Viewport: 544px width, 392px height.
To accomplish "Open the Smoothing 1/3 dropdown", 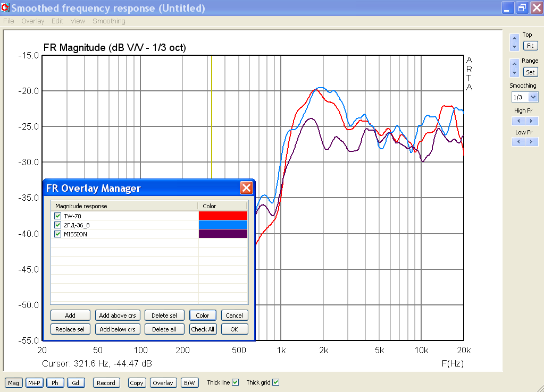I will click(533, 97).
